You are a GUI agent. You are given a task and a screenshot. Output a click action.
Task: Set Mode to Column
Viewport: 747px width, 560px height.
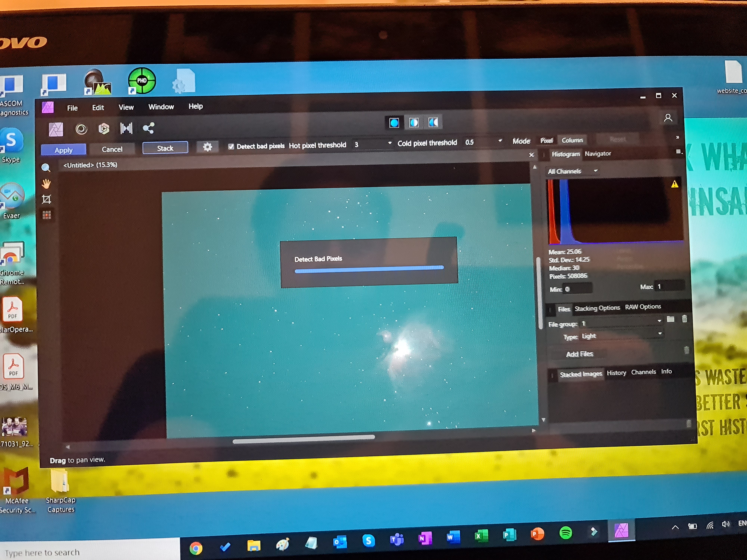point(572,140)
